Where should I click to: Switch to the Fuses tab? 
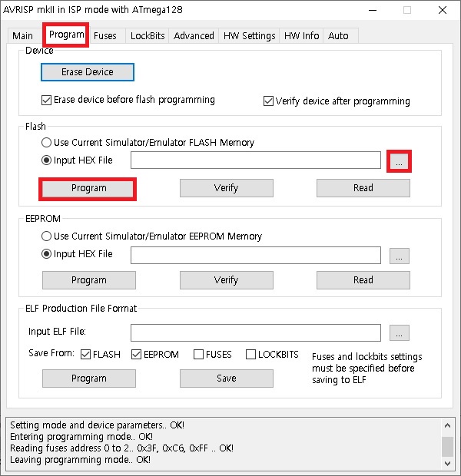click(105, 36)
